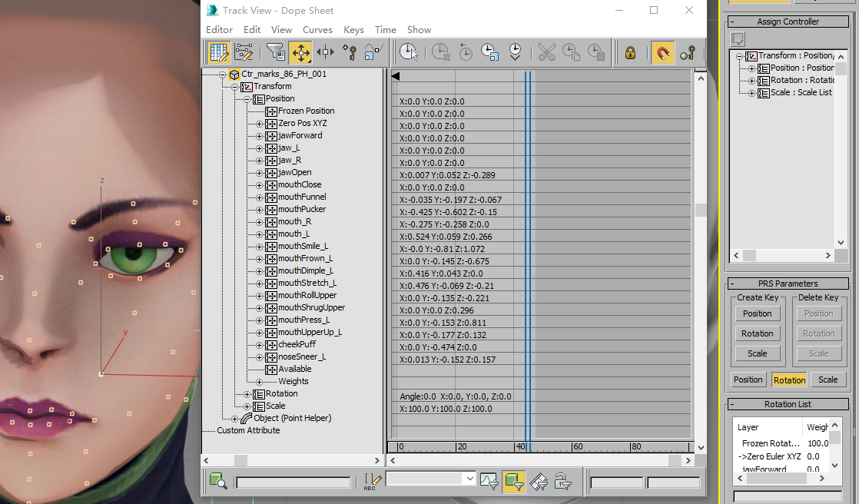859x504 pixels.
Task: Toggle the Lock Selection padlock
Action: click(631, 52)
